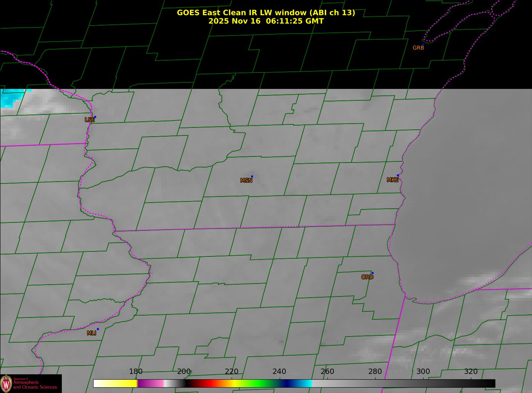Click the LSE station label
Screen dimensions: 532x393
90,120
